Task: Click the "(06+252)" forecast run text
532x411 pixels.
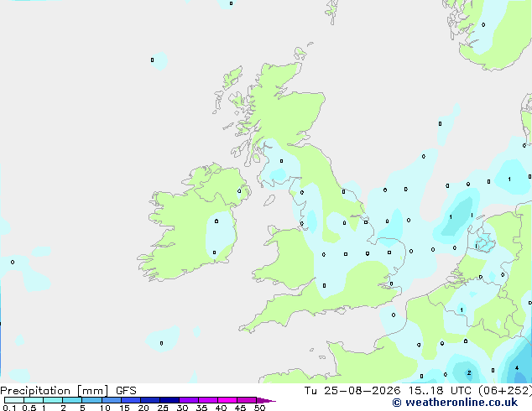Action: pos(505,391)
